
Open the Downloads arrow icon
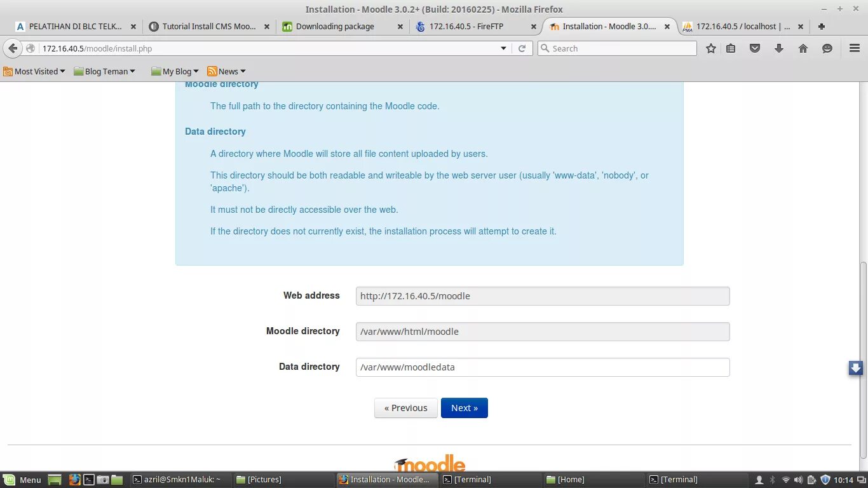click(779, 48)
